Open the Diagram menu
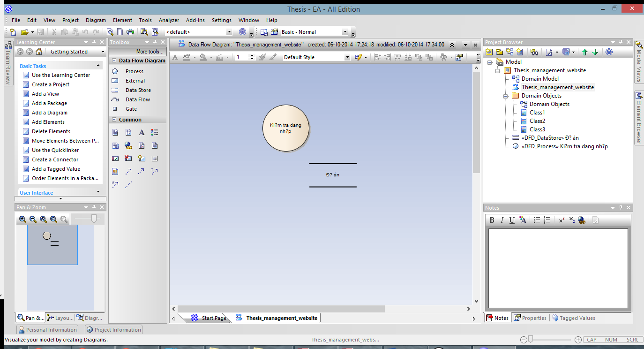The image size is (644, 349). [x=96, y=20]
